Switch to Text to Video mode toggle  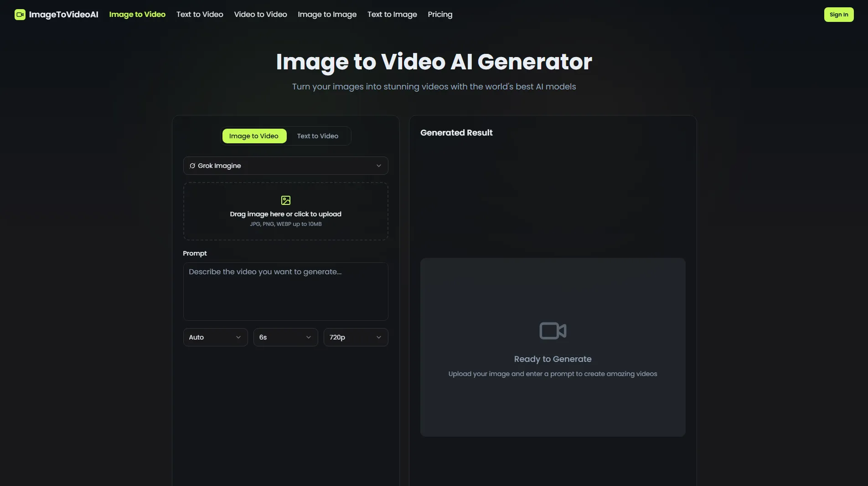318,136
